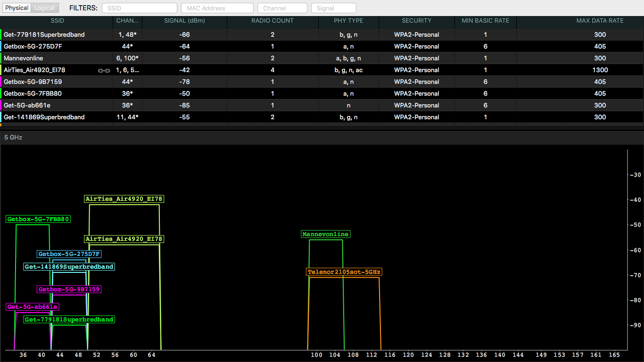644x362 pixels.
Task: Click channel cell '6, 100*'
Action: 127,58
